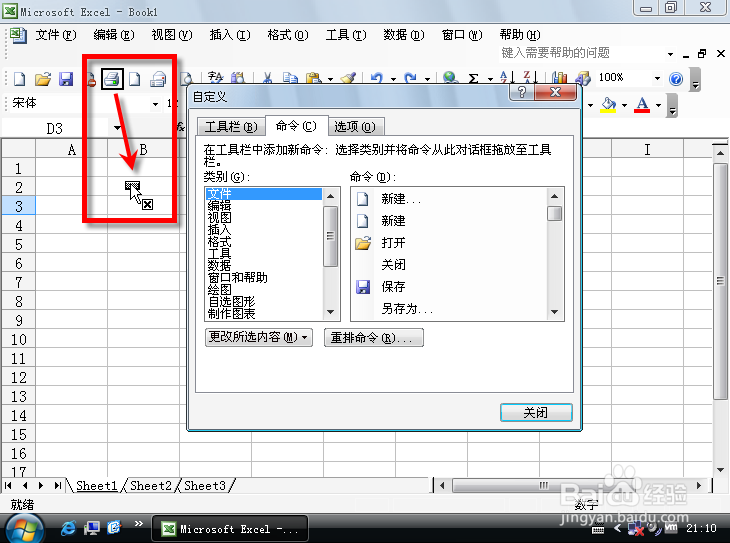Open the Undo history dropdown arrow

point(393,79)
